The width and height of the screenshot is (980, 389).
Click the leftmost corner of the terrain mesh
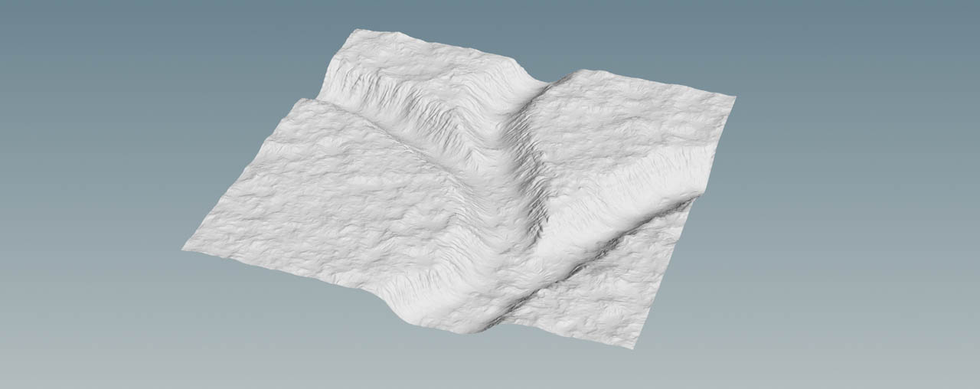pos(185,248)
